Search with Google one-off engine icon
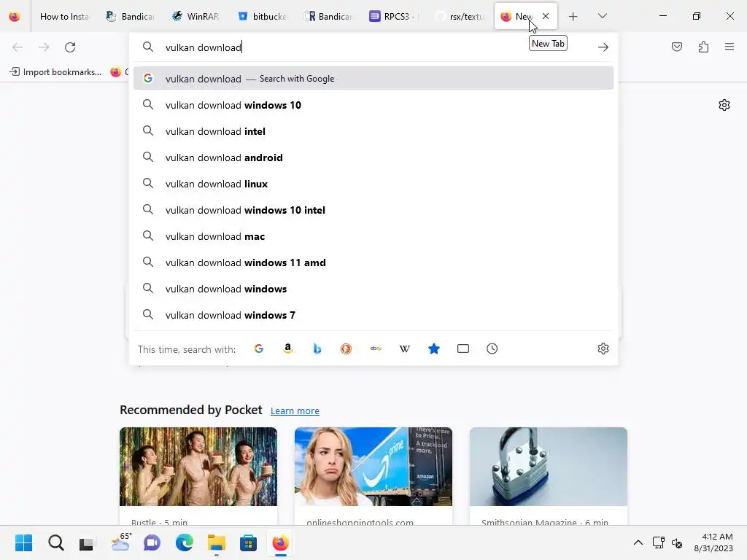Screen dimensions: 747x560 (259, 349)
